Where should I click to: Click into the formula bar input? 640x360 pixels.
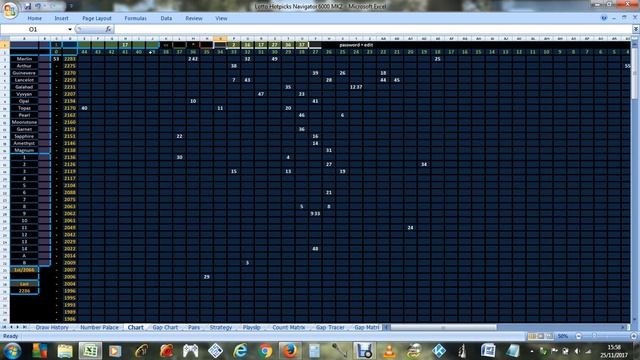tap(373, 29)
